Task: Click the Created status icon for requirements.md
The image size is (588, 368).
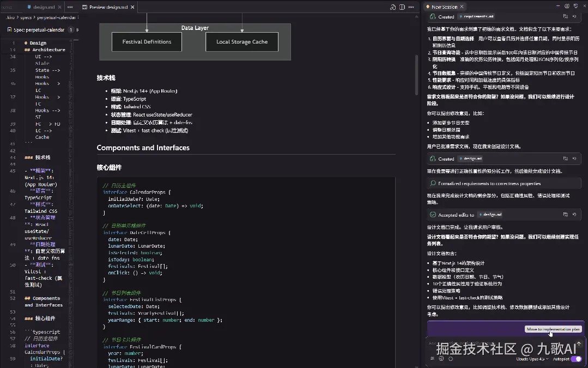Action: 433,16
